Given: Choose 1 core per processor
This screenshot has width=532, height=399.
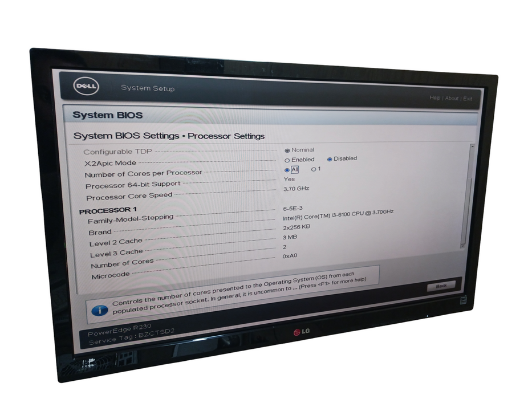Looking at the screenshot, I should pos(314,169).
